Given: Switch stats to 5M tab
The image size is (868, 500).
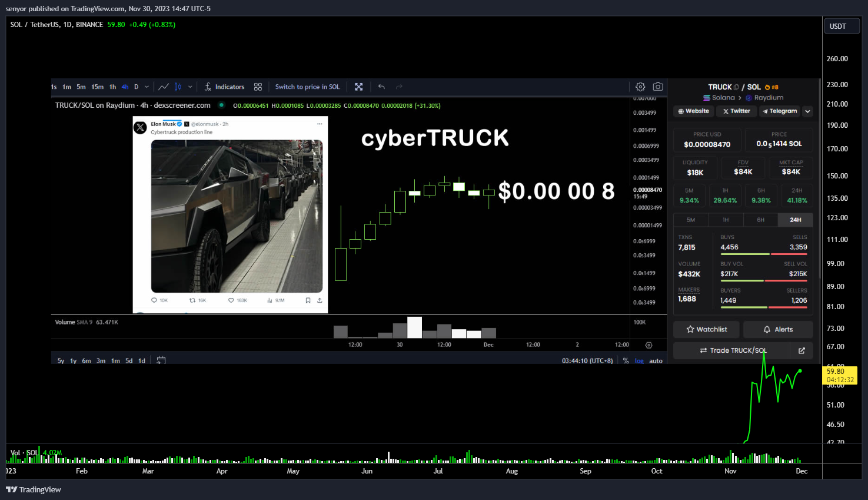Looking at the screenshot, I should [x=691, y=220].
